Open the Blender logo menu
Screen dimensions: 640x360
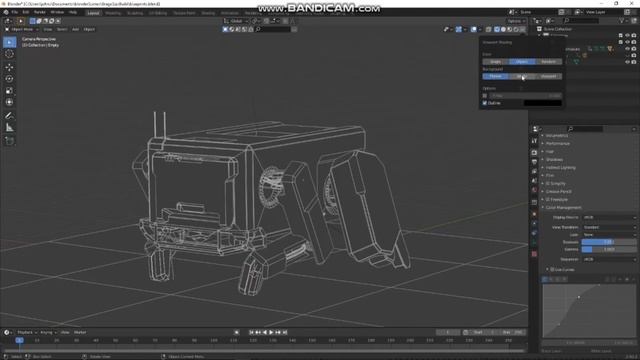(6, 12)
